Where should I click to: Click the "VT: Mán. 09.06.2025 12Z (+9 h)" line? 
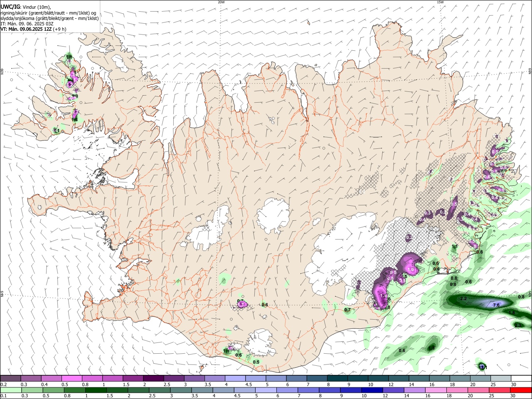pyautogui.click(x=34, y=29)
